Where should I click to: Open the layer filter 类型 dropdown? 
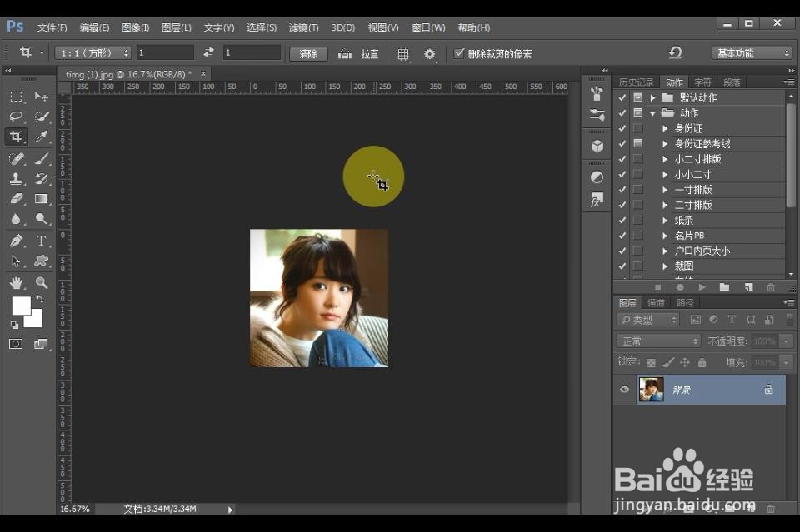(x=648, y=320)
